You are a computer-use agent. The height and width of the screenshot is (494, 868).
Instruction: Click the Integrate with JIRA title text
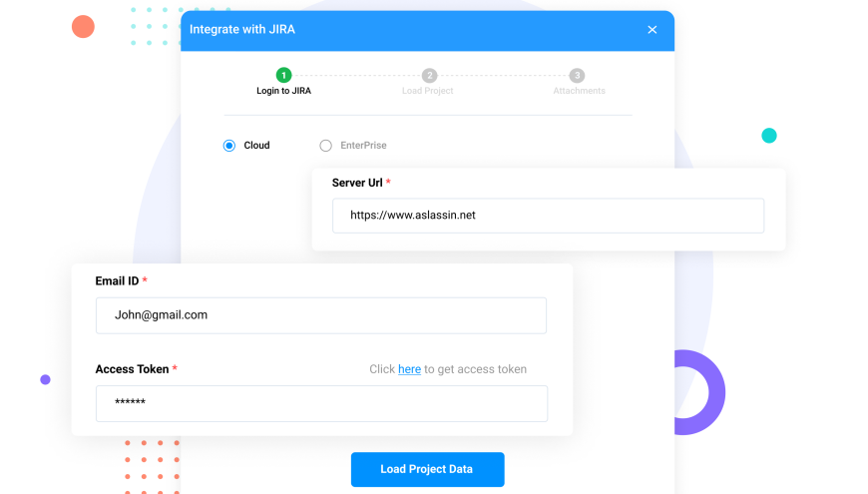241,29
